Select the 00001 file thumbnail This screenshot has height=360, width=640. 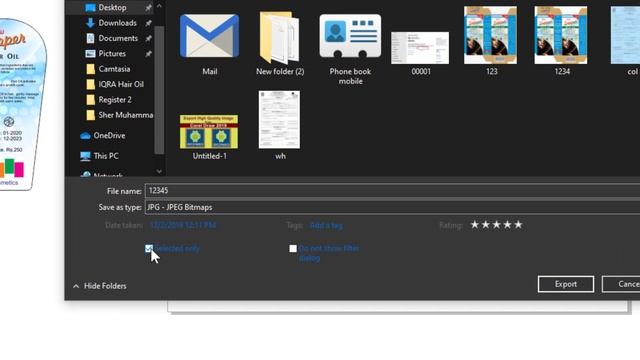(420, 48)
